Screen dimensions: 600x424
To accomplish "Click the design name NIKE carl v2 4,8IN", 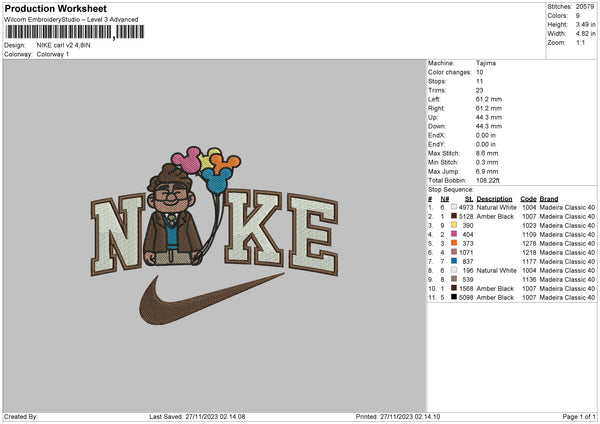I will pos(64,45).
